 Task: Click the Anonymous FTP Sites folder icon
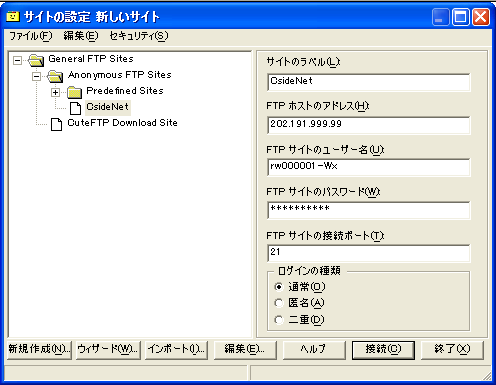(55, 76)
